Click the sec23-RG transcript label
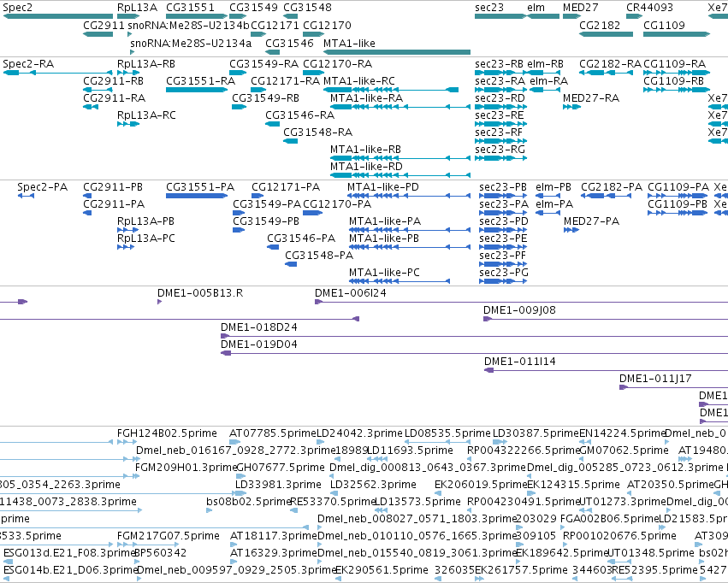This screenshot has height=583, width=728. 500,150
